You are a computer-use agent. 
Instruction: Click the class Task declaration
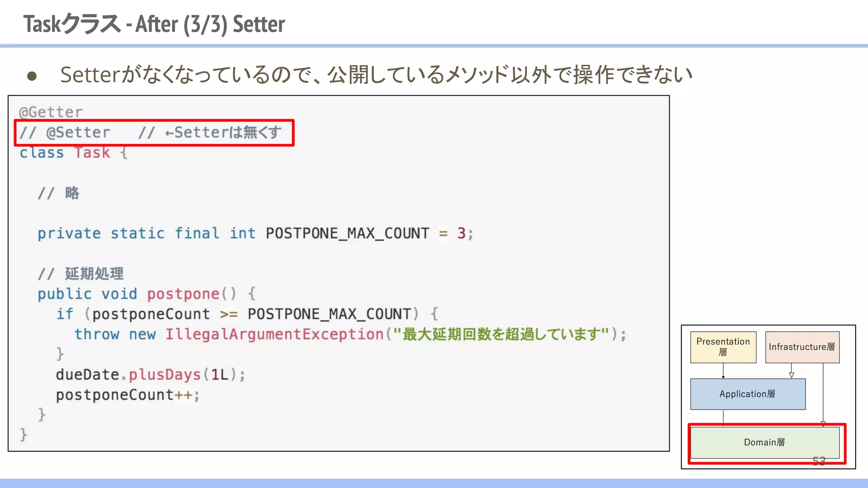point(73,152)
